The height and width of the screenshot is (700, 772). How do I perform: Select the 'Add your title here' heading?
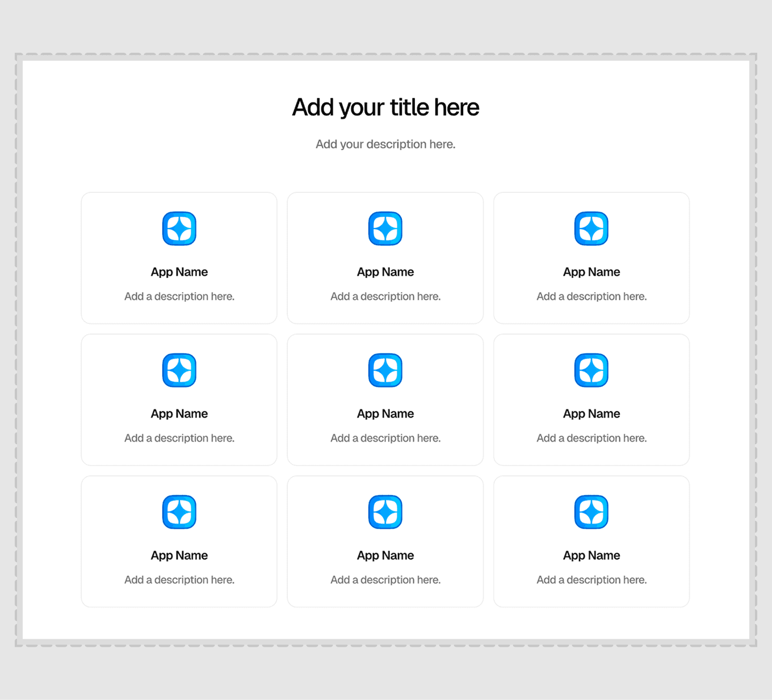(385, 107)
